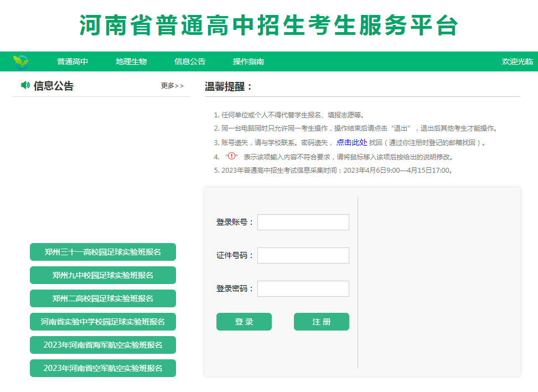Click the 登录 button to log in

pyautogui.click(x=244, y=321)
